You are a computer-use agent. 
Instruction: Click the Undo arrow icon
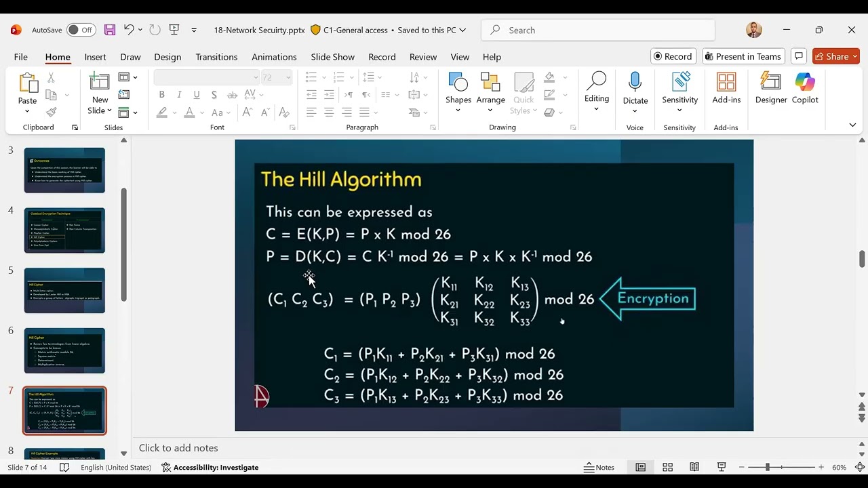coord(129,30)
